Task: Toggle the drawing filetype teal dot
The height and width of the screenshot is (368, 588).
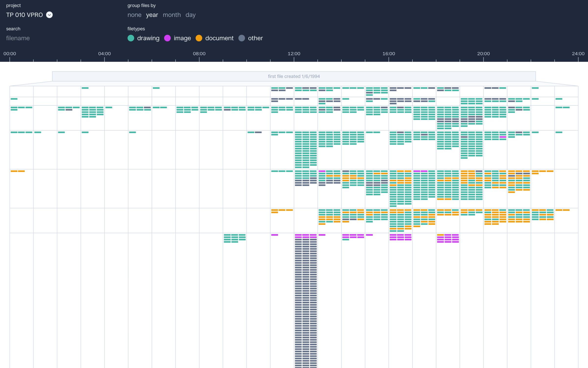Action: (131, 38)
